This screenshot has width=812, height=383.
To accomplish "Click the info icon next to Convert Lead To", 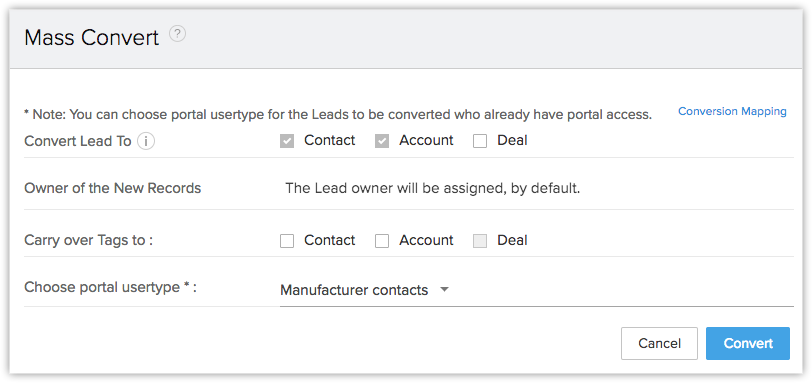I will pos(146,141).
